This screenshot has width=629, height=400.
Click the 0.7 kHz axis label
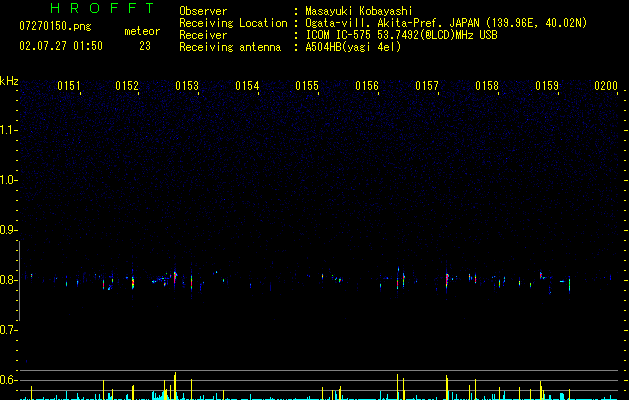coord(8,330)
